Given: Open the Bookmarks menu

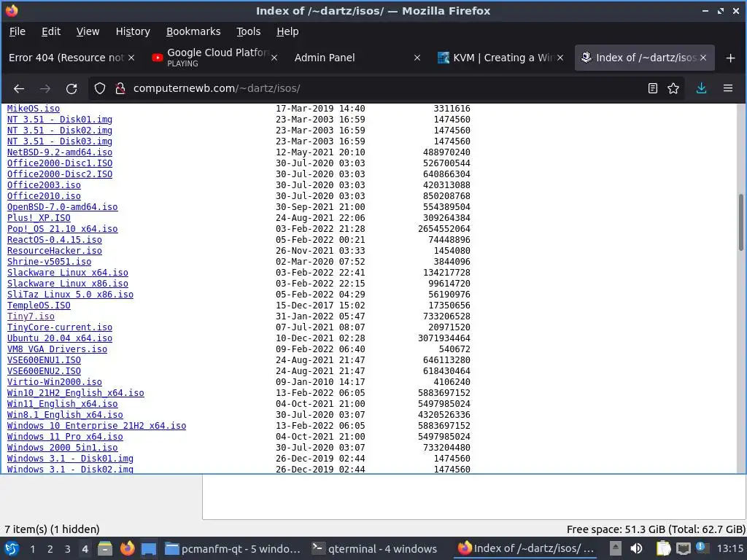Looking at the screenshot, I should coord(193,31).
